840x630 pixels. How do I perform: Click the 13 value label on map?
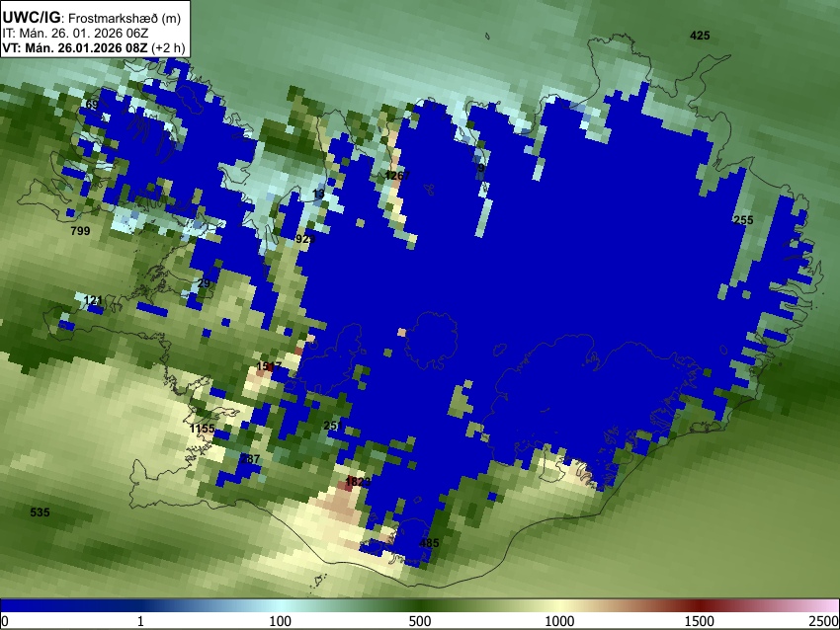(318, 194)
